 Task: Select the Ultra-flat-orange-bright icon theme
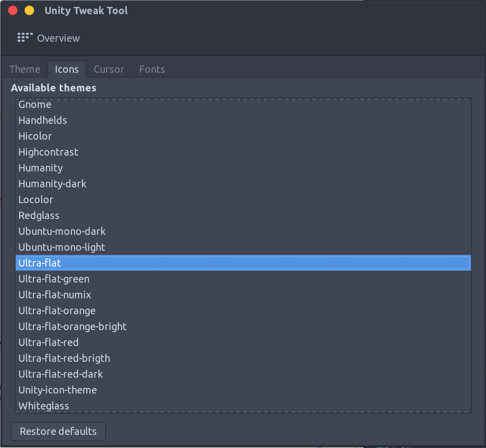243,327
